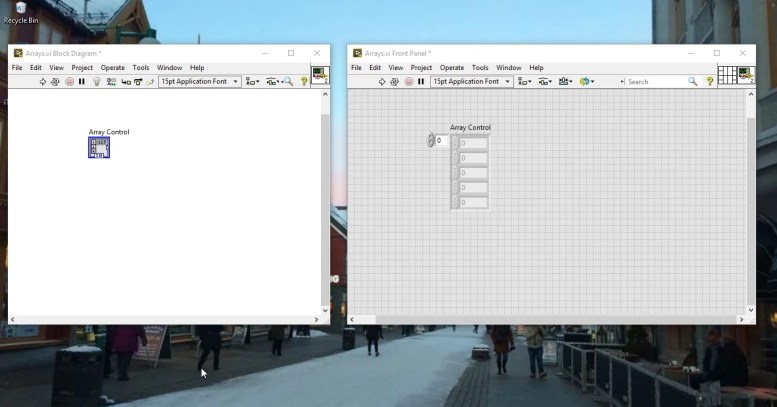This screenshot has width=777, height=407.
Task: Click the search magnifier in Block Diagram toolbar
Action: click(x=288, y=82)
